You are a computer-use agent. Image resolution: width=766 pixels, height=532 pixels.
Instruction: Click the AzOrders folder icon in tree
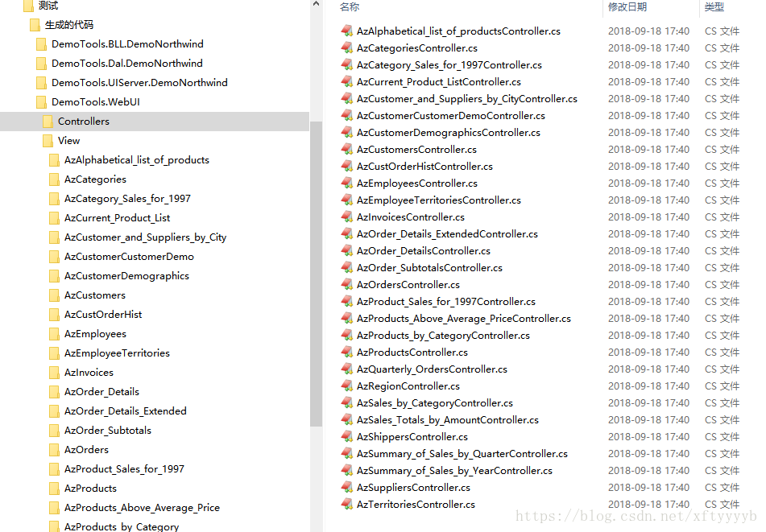coord(54,450)
